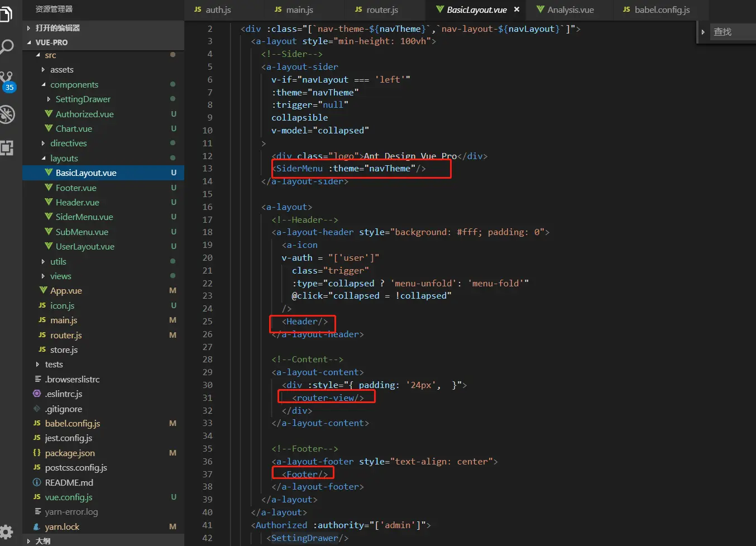The width and height of the screenshot is (756, 546).
Task: Click the file icon beside yarn-error.log
Action: coord(37,511)
